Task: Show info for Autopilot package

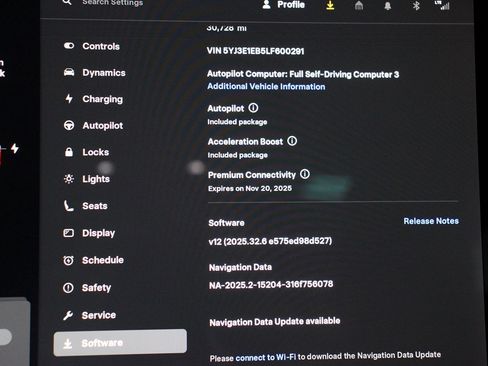Action: [x=253, y=108]
